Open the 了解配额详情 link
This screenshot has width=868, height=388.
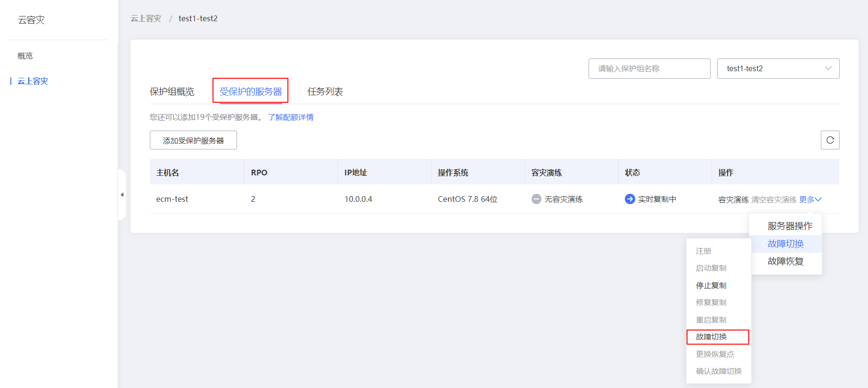(291, 117)
